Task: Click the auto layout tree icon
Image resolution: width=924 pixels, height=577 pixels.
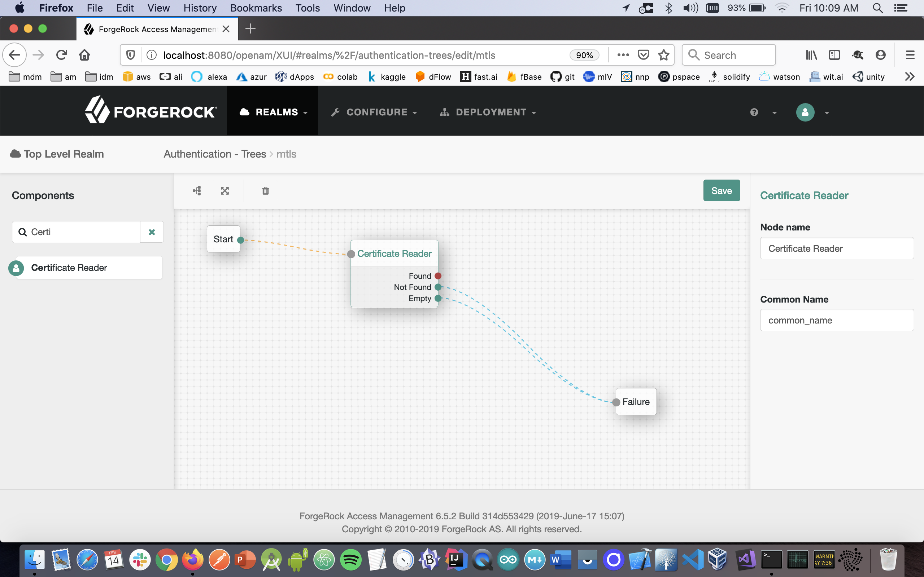Action: pyautogui.click(x=197, y=191)
